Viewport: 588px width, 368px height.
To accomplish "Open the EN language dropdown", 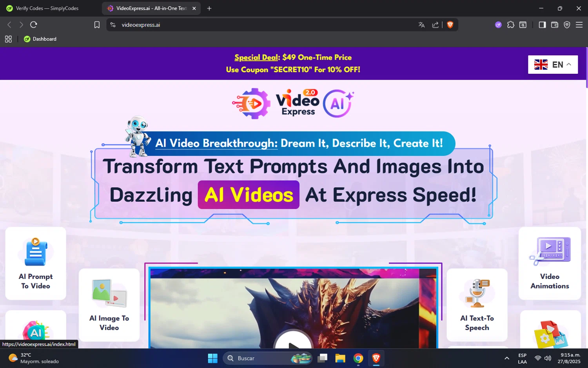I will click(x=553, y=65).
